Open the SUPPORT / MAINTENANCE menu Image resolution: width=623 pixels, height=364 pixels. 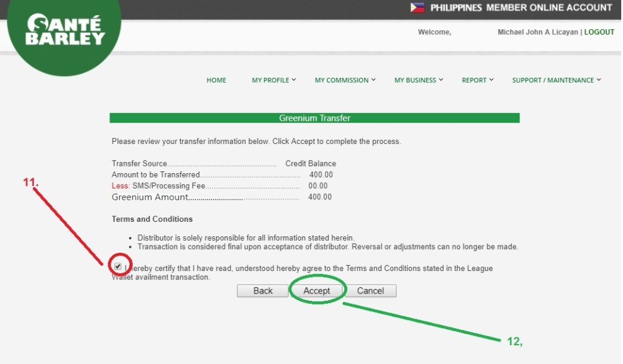(552, 80)
